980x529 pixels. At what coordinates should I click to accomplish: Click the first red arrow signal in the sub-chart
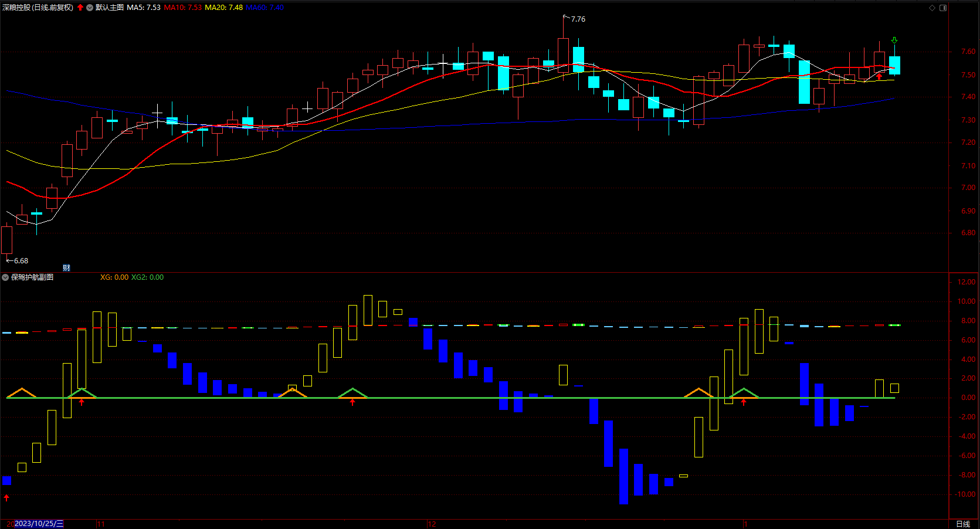click(x=82, y=402)
